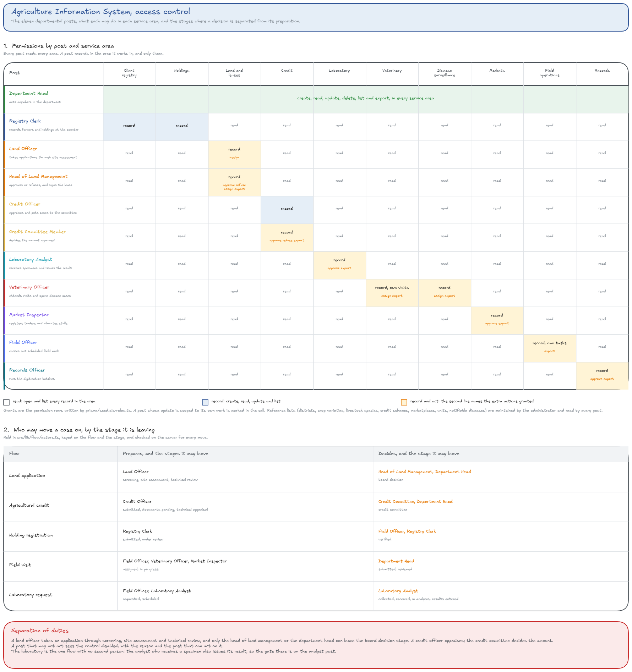632x672 pixels.
Task: Select the "Field operations" column header
Action: [550, 73]
